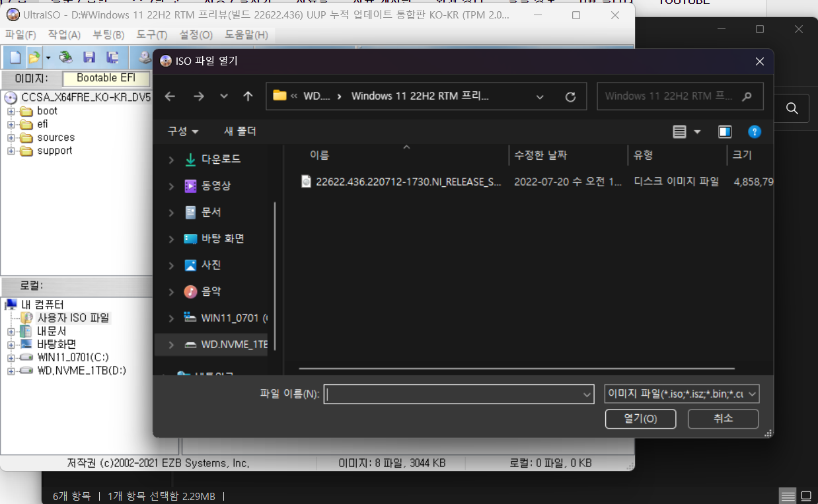The height and width of the screenshot is (504, 818).
Task: Click the blue help question mark icon
Action: (755, 132)
